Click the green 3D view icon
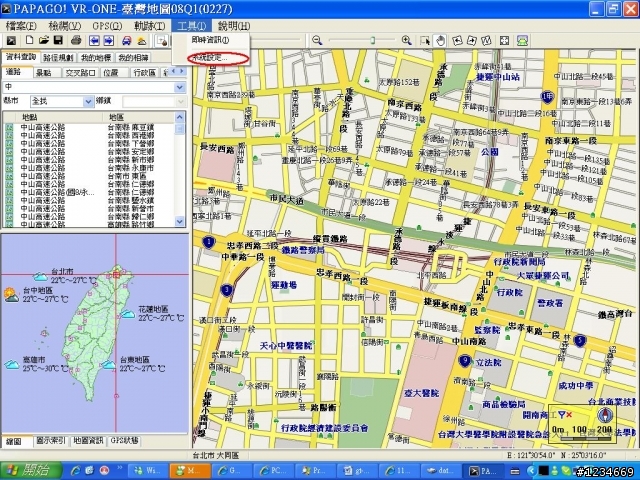640x480 pixels. pos(523,41)
